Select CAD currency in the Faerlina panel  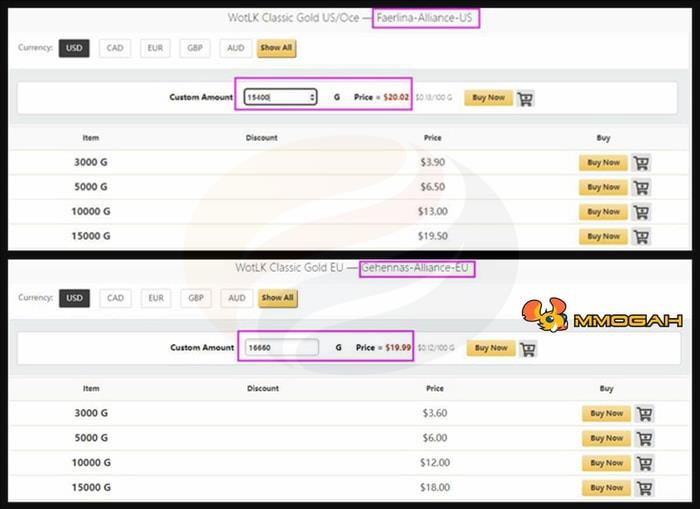115,47
